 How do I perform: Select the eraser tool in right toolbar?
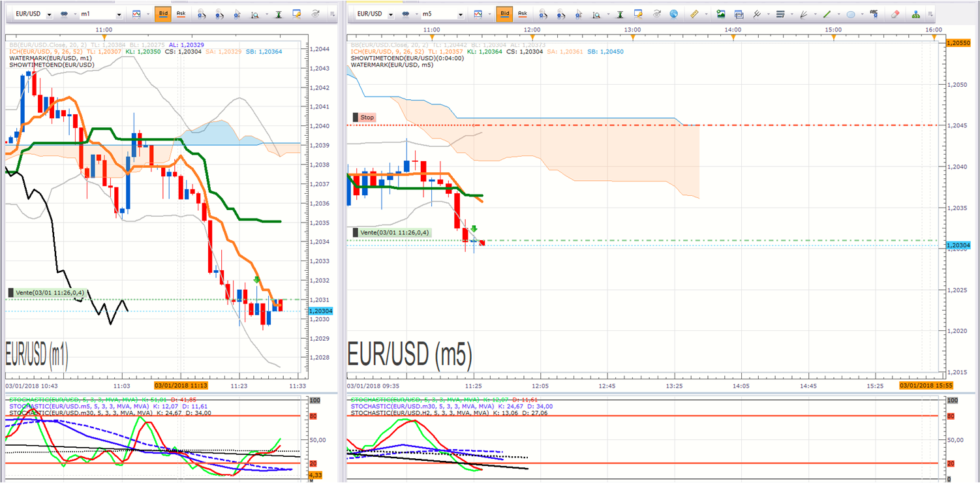pyautogui.click(x=895, y=14)
